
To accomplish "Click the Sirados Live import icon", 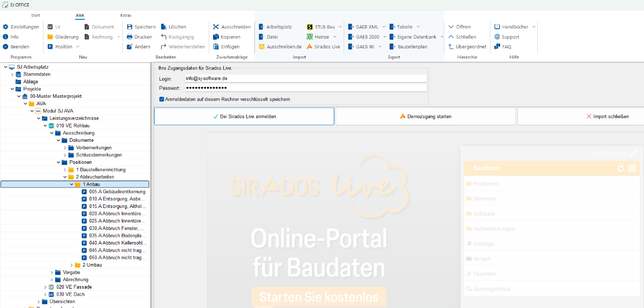I will (310, 47).
